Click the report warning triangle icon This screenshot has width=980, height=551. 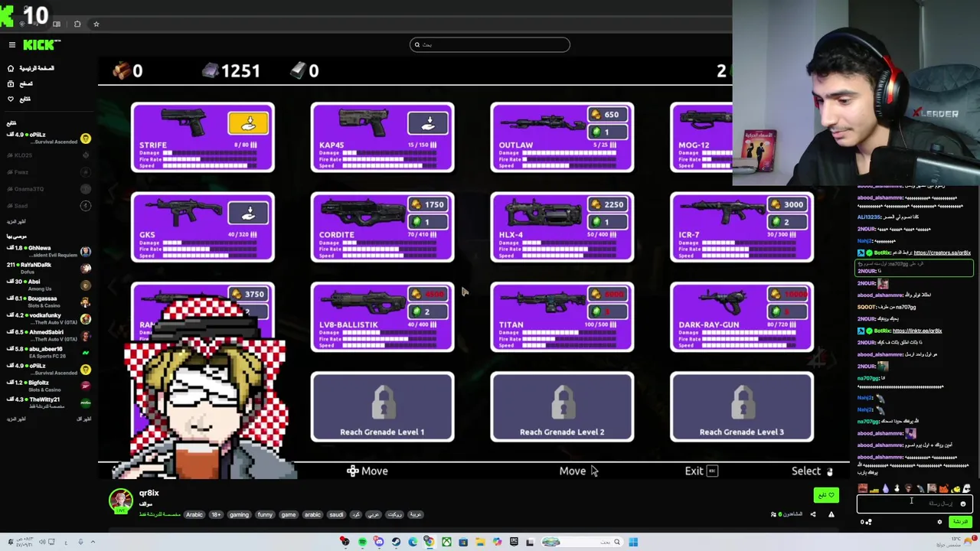tap(831, 514)
